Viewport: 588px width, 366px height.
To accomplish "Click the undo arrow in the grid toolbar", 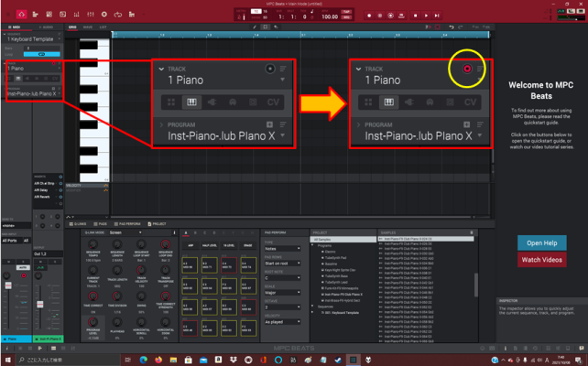I will coord(452,27).
